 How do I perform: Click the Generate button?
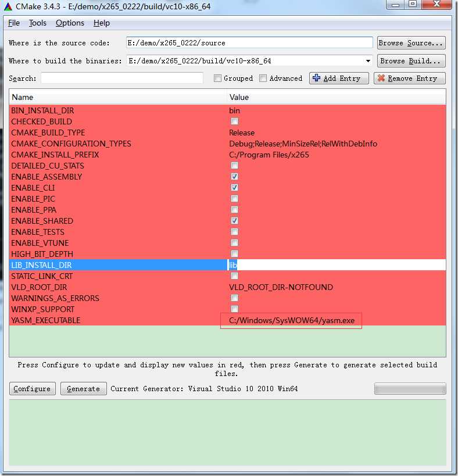tap(84, 389)
